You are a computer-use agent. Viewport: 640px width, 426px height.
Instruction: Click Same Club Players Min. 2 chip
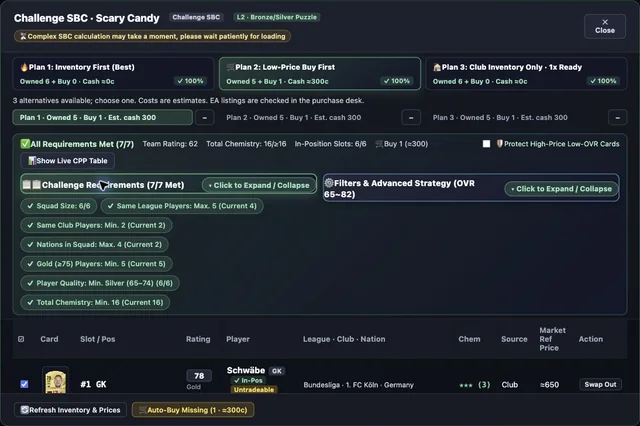[96, 225]
